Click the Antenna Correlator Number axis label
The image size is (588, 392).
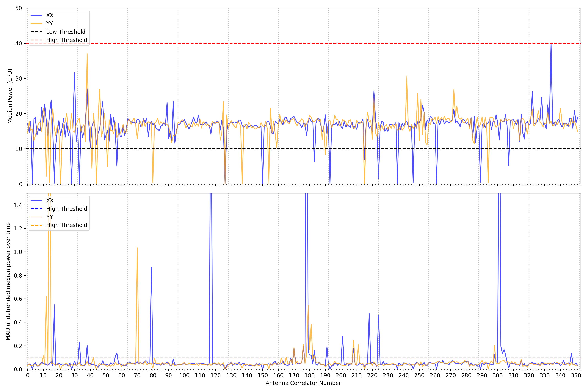click(x=303, y=383)
